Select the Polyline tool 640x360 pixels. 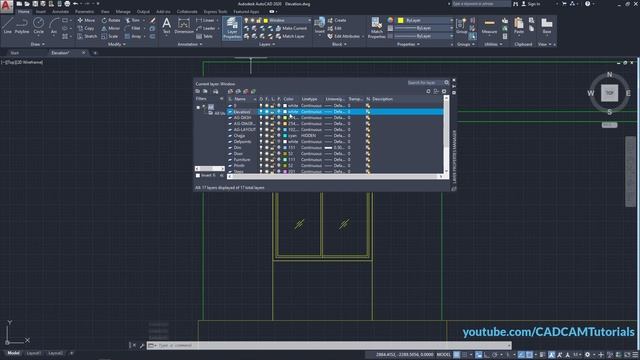pos(22,26)
